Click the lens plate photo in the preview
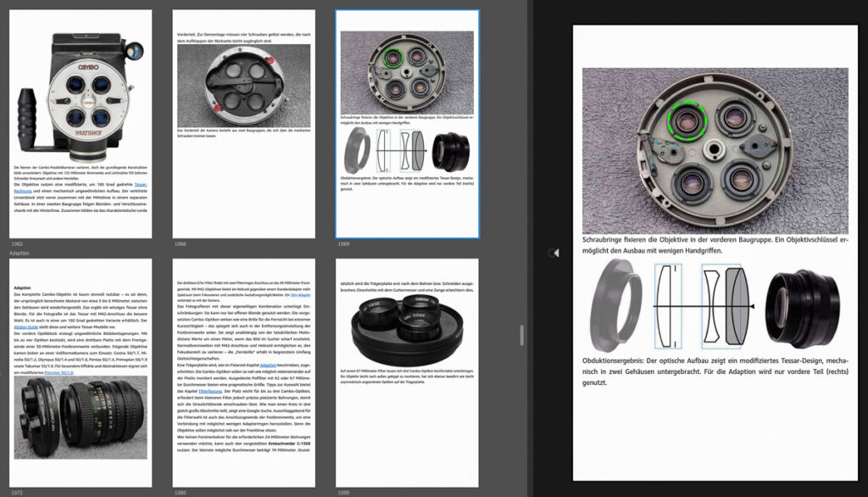Viewport: 868px width, 497px height. point(715,151)
